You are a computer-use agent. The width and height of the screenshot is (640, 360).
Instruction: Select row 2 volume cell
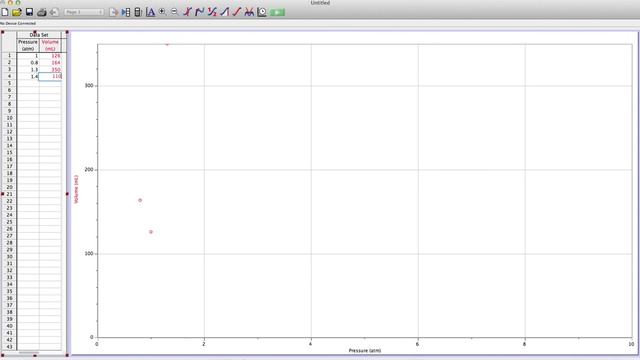pos(50,62)
